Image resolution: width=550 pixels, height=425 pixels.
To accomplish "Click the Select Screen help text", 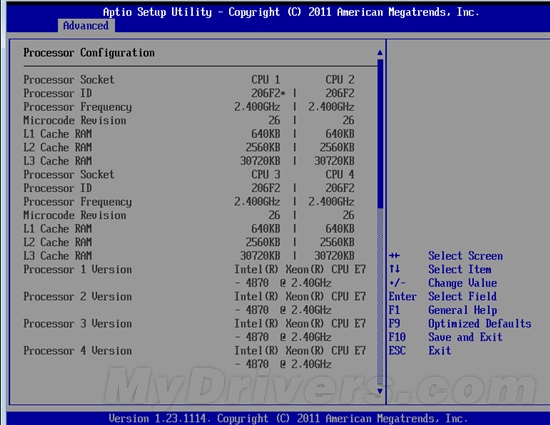I will (x=465, y=256).
